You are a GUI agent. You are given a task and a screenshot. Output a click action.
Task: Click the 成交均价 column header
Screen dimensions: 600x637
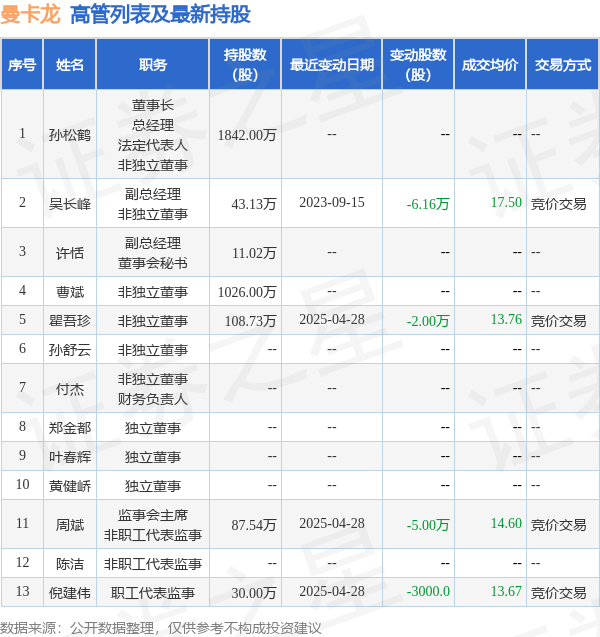point(490,65)
